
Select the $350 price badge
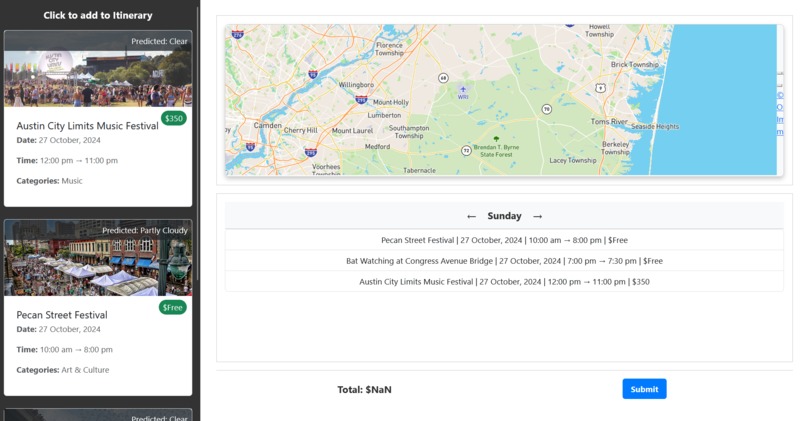click(x=174, y=118)
